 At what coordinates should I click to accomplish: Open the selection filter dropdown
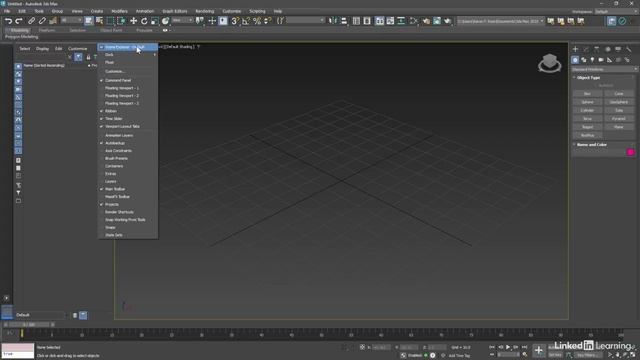71,20
